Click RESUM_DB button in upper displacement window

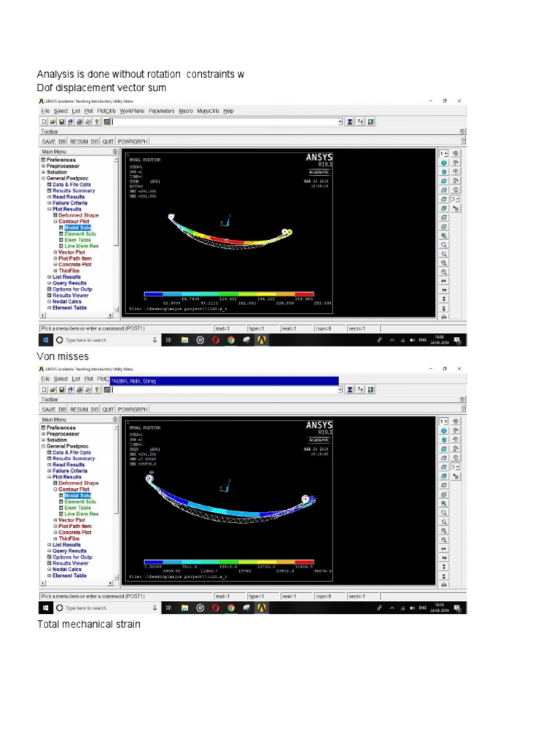(84, 142)
